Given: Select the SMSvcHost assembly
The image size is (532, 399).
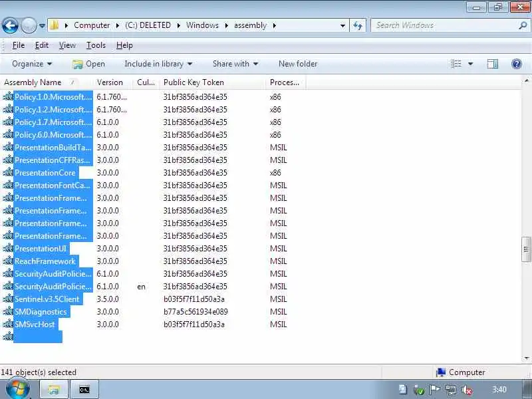Looking at the screenshot, I should [x=36, y=325].
